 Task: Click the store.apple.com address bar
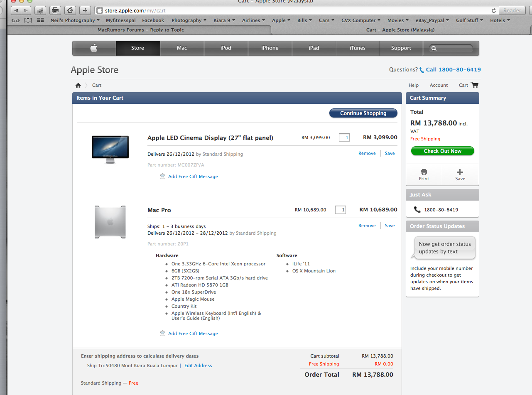point(297,10)
